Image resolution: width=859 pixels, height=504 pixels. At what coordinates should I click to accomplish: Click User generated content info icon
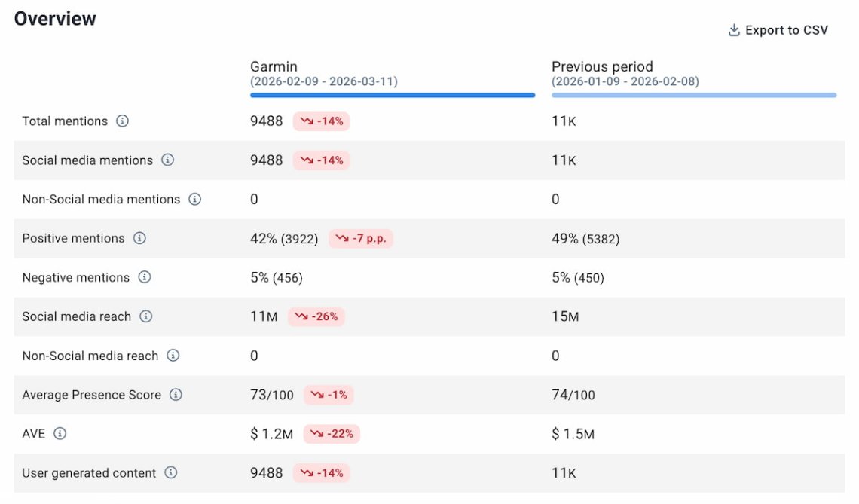click(x=171, y=473)
